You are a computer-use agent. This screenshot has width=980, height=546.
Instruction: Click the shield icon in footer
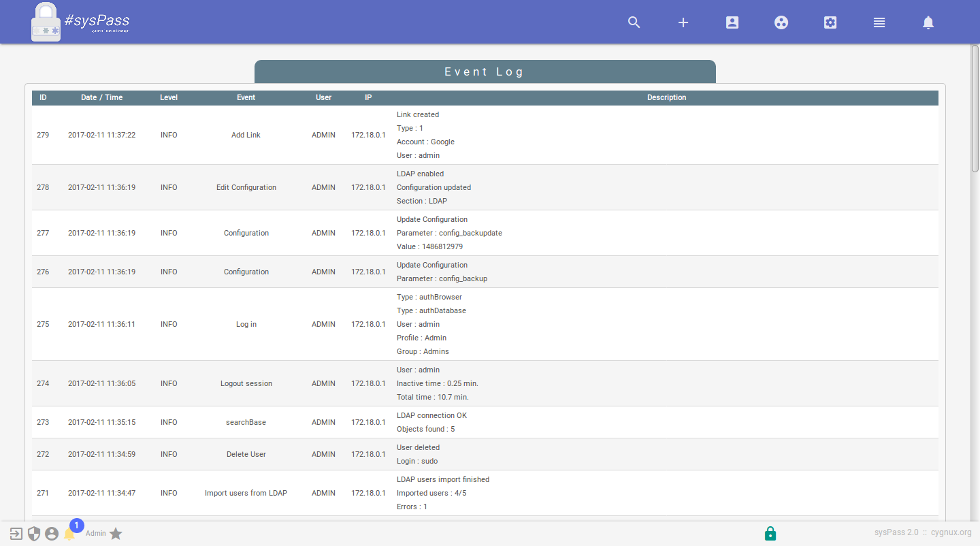tap(34, 534)
